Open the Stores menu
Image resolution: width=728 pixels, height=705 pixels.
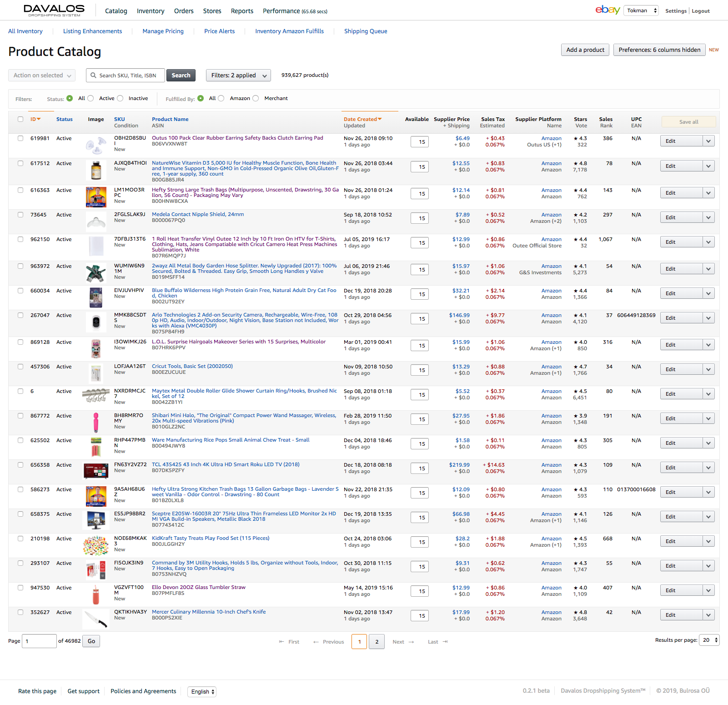(212, 11)
